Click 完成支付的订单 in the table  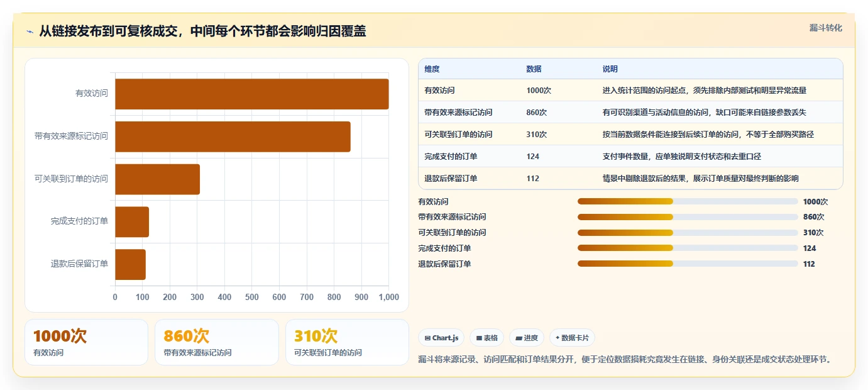(x=451, y=157)
